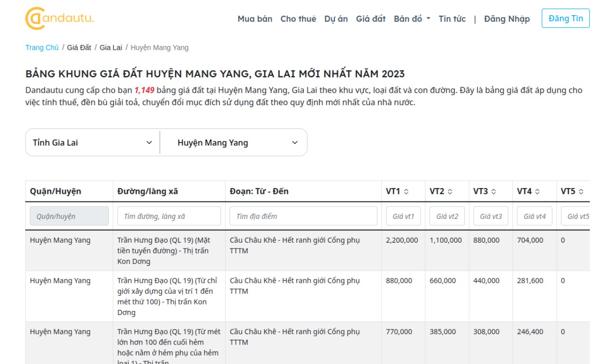Open the Dandautu logo homepage
This screenshot has width=607, height=364.
click(59, 18)
